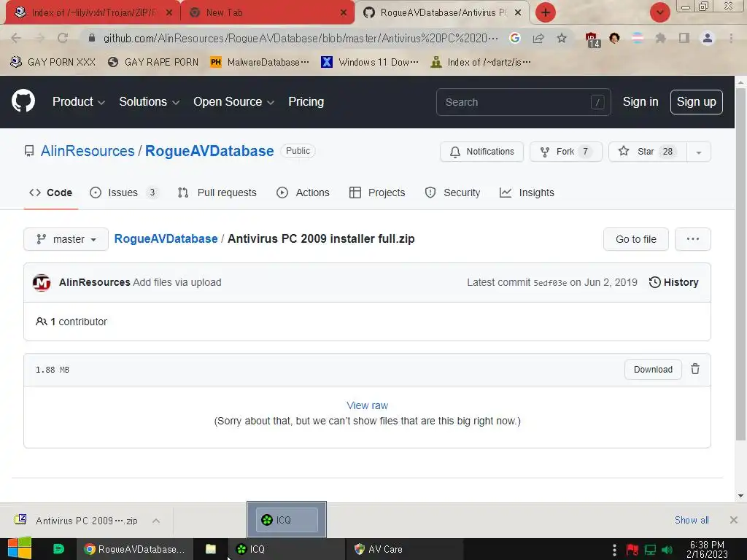
Task: Close the downloads bar
Action: [733, 520]
